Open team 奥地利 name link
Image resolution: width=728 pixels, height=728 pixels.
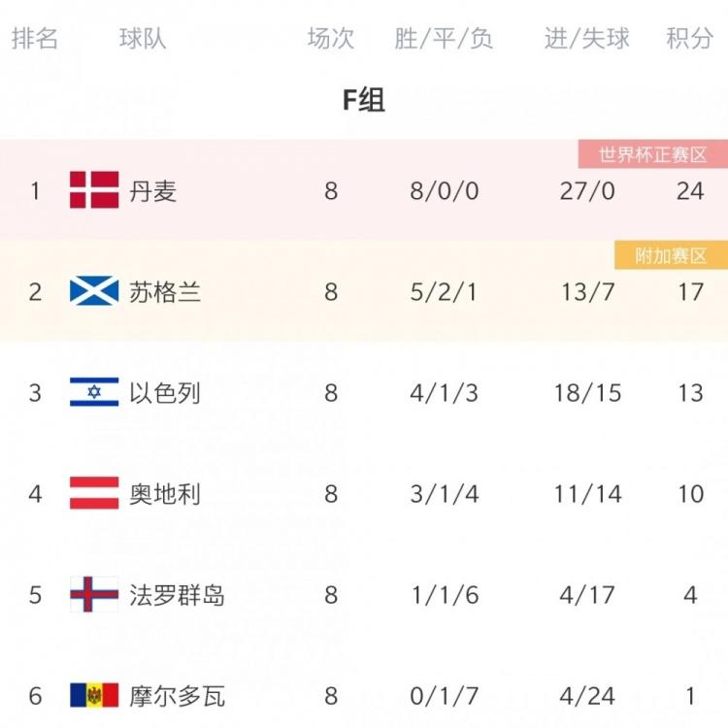165,493
